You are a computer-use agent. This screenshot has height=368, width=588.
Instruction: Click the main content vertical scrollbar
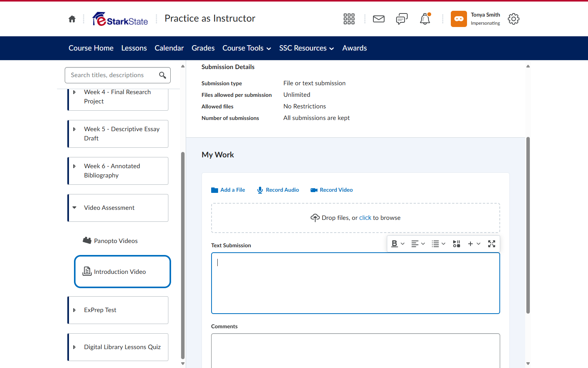pyautogui.click(x=528, y=225)
